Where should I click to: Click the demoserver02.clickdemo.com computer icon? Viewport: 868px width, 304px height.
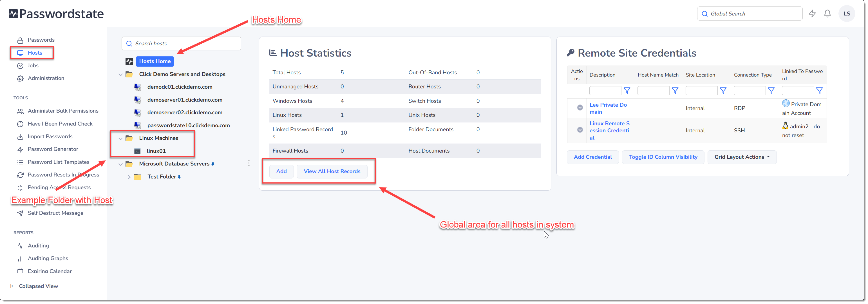137,113
